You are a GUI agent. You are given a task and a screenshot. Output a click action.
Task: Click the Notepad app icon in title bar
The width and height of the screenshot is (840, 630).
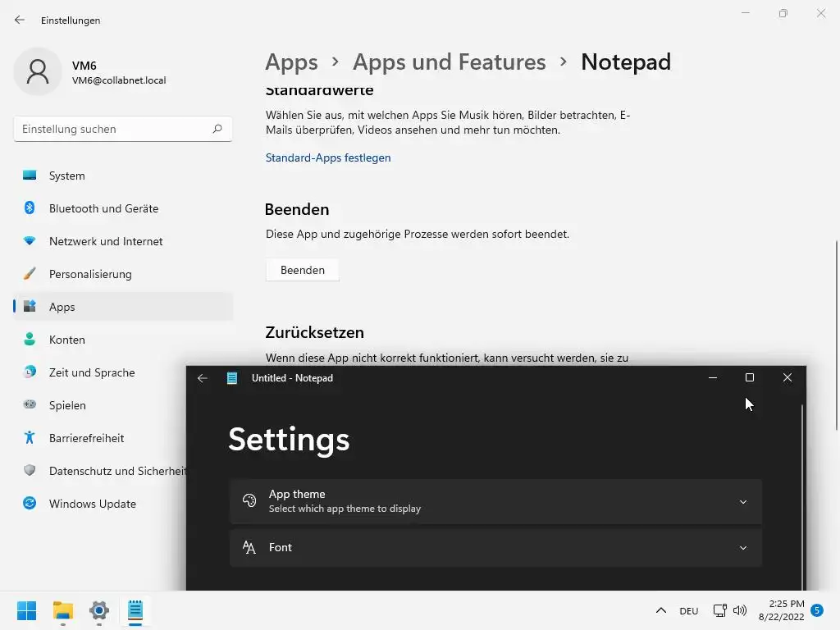[232, 378]
